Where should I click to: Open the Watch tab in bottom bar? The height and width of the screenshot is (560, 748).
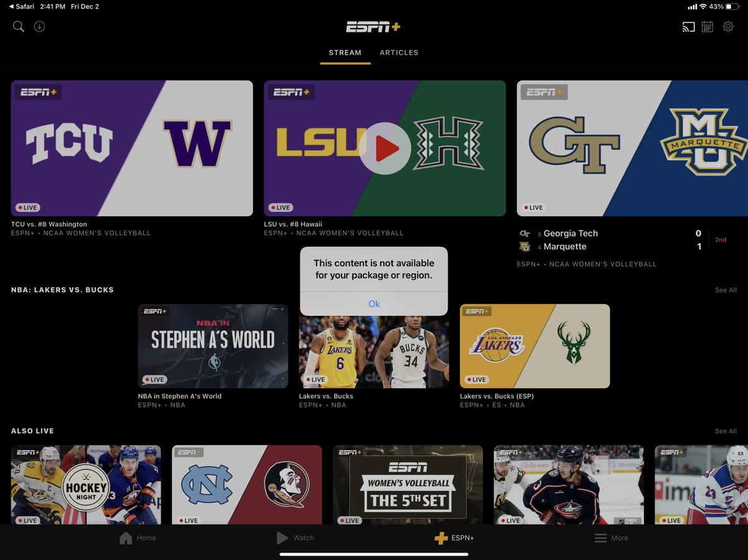pyautogui.click(x=295, y=538)
